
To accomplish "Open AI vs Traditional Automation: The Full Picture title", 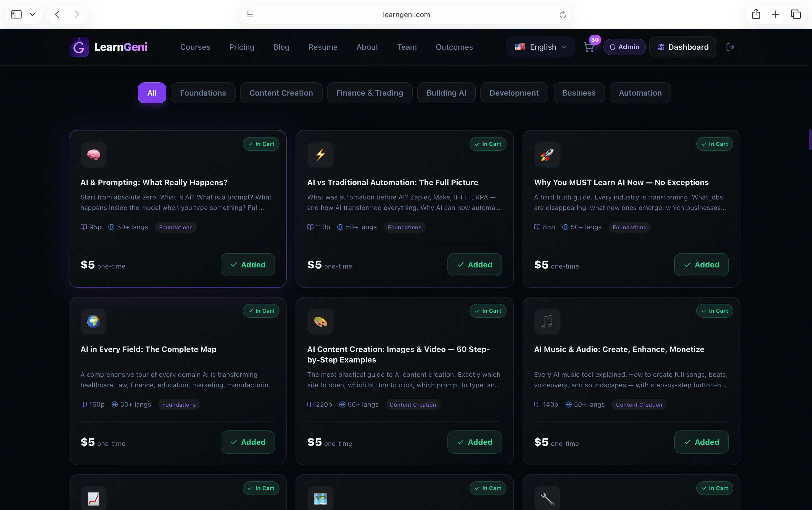I will pyautogui.click(x=392, y=182).
